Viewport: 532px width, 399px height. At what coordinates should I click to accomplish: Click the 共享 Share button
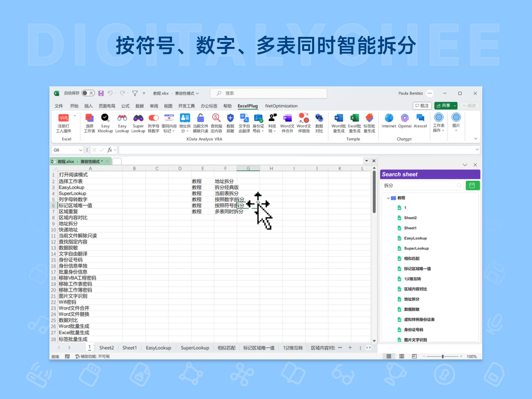(445, 106)
